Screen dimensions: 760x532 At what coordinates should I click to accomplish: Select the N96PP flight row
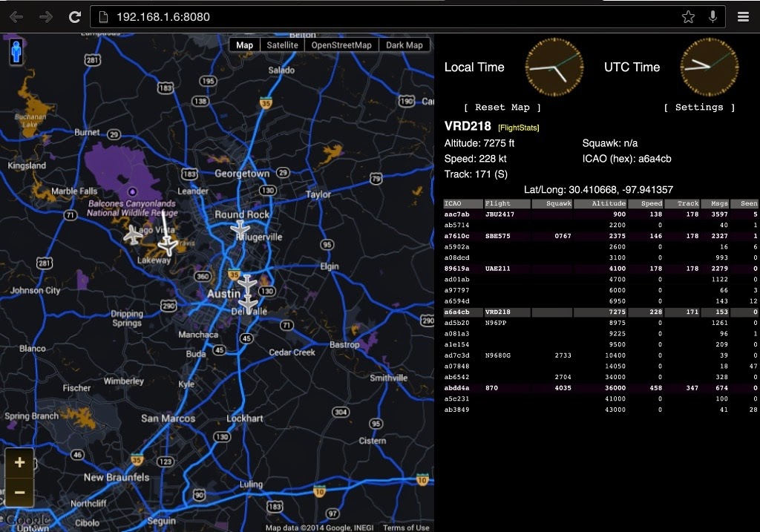(601, 323)
